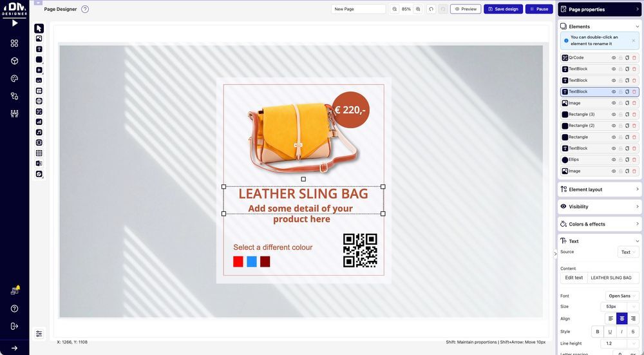Image resolution: width=644 pixels, height=355 pixels.
Task: Click the Page Designer help question mark
Action: 85,9
